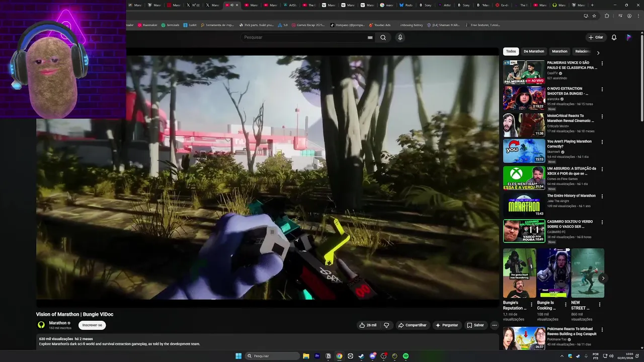Click the Windows taskbar Pesquisar search box
This screenshot has height=362, width=644.
[273, 356]
